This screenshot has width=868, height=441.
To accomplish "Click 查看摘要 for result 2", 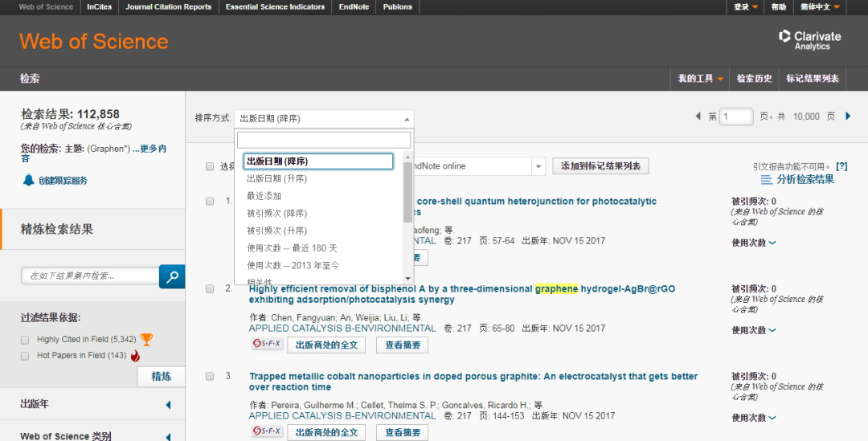I will click(x=403, y=345).
